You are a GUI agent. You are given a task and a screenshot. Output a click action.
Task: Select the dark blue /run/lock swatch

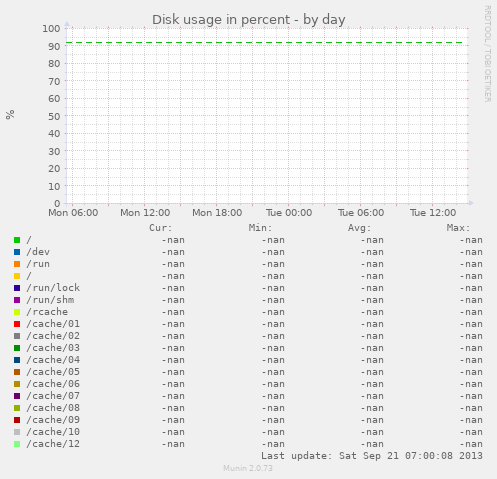pos(17,288)
